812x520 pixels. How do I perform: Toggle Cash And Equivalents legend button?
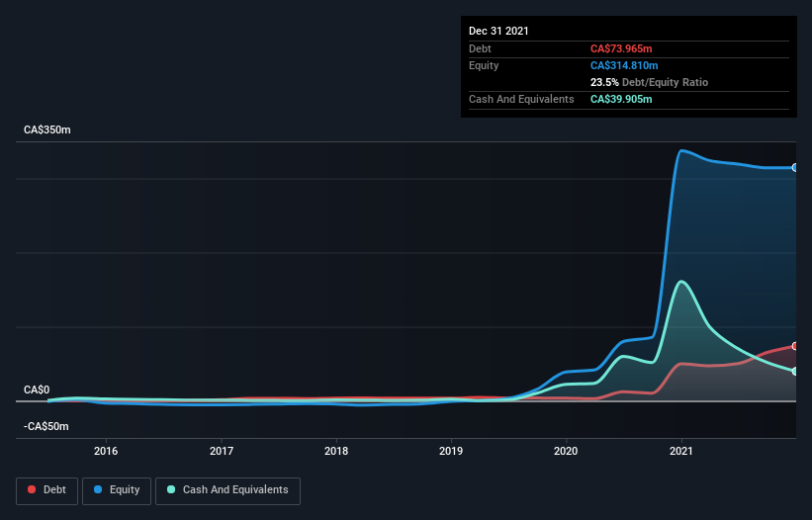pos(227,490)
